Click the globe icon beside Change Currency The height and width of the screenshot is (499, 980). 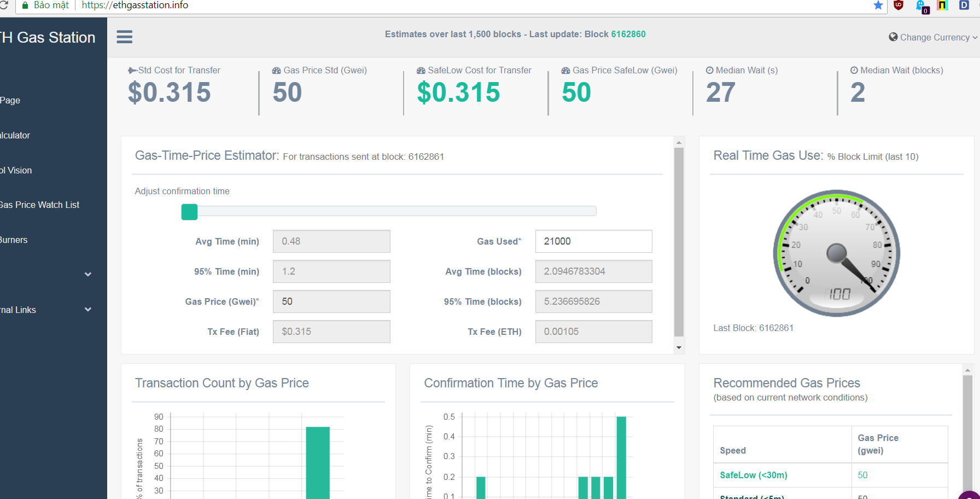[893, 37]
